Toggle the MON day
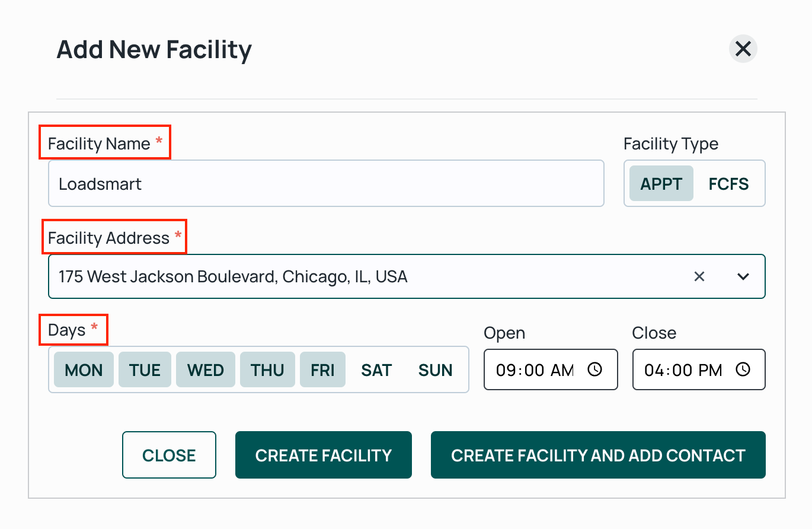Image resolution: width=812 pixels, height=529 pixels. 84,370
